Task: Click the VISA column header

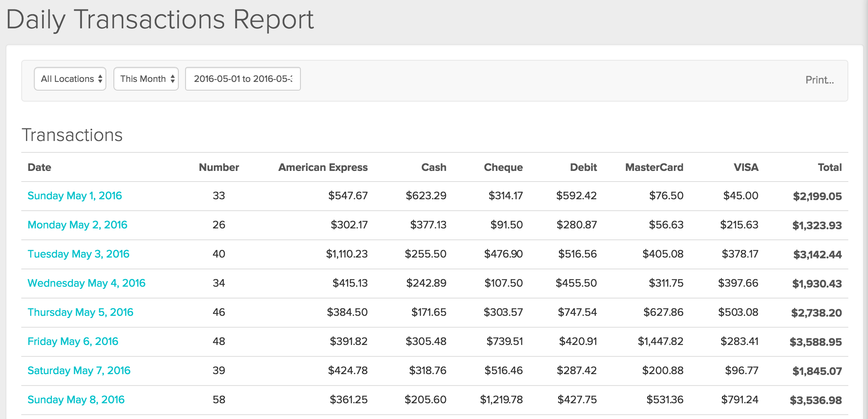Action: pos(746,167)
